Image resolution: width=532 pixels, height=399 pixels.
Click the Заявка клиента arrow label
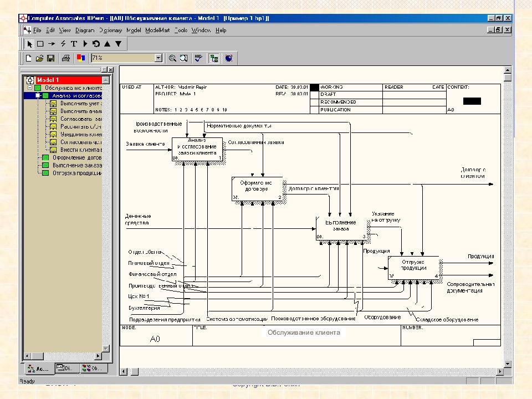(145, 144)
